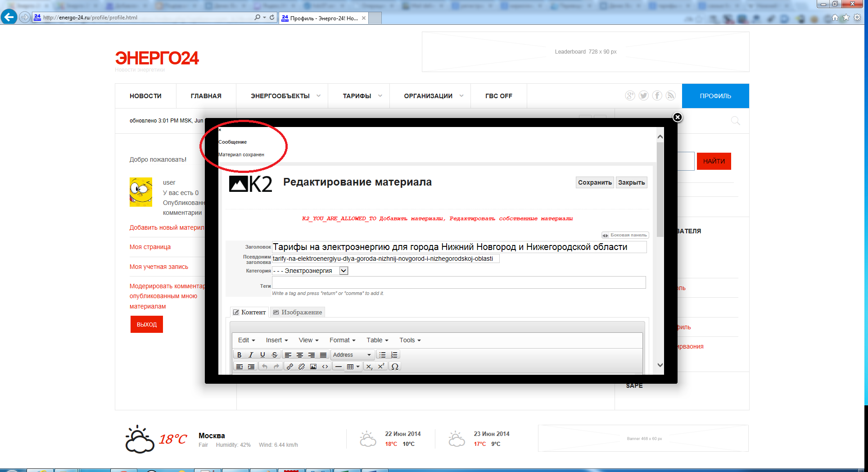This screenshot has width=868, height=472.
Task: Switch to the Изображение tab
Action: (x=298, y=312)
